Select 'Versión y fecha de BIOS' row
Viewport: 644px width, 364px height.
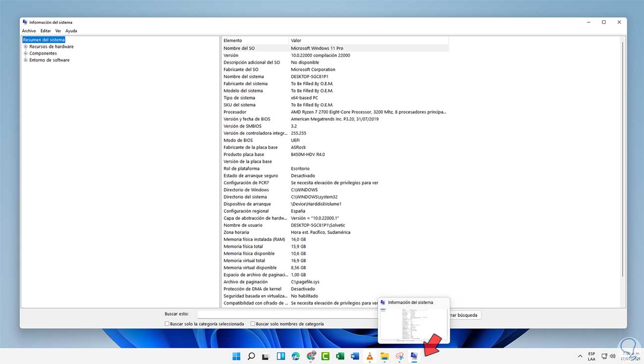coord(335,119)
